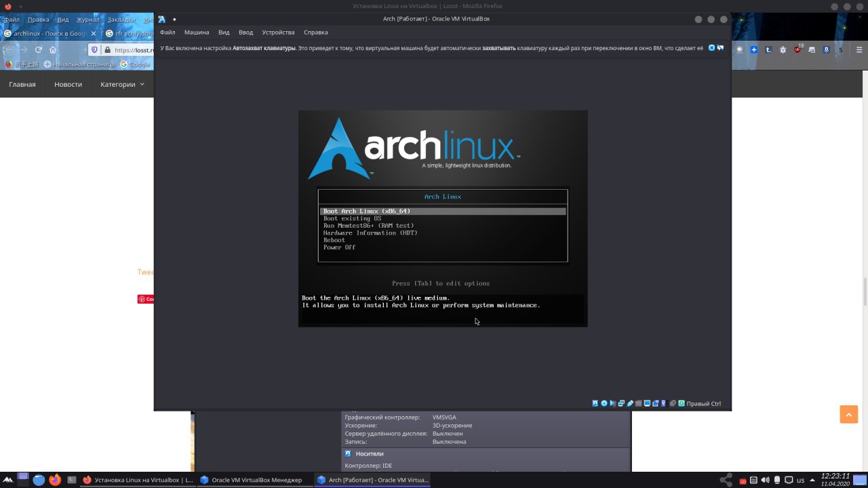
Task: Open the Ввод menu in VirtualBox
Action: 245,32
